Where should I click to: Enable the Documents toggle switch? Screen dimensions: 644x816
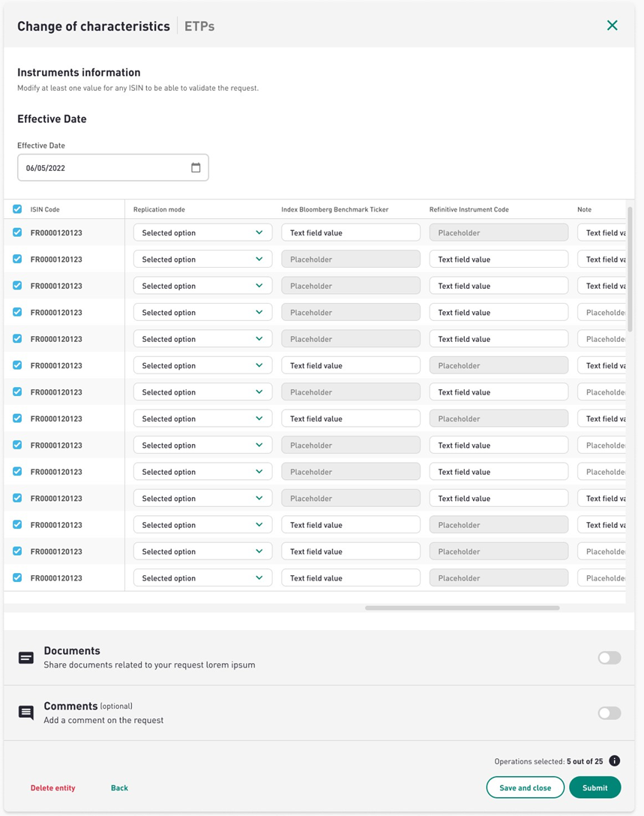pos(609,658)
